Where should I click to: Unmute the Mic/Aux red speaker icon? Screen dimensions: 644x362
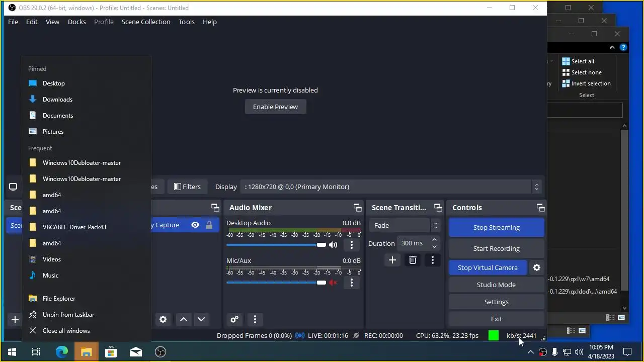(x=333, y=283)
